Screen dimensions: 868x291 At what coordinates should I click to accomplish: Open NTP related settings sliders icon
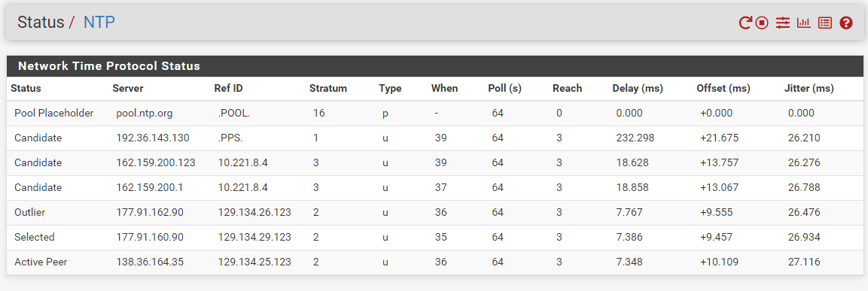[x=782, y=23]
